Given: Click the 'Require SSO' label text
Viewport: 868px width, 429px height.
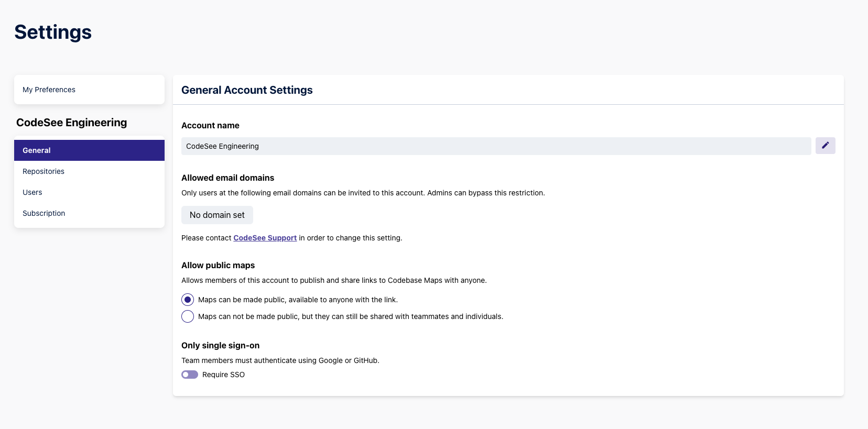Looking at the screenshot, I should click(223, 375).
